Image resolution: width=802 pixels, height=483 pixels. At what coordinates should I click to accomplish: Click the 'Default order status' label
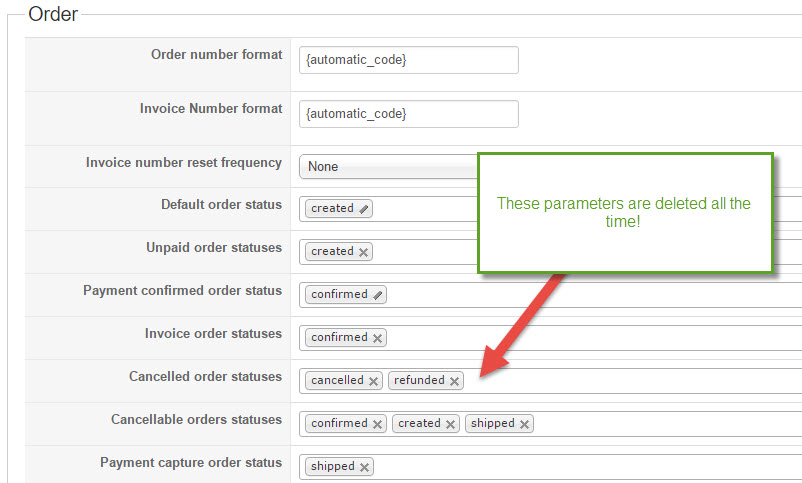[221, 205]
